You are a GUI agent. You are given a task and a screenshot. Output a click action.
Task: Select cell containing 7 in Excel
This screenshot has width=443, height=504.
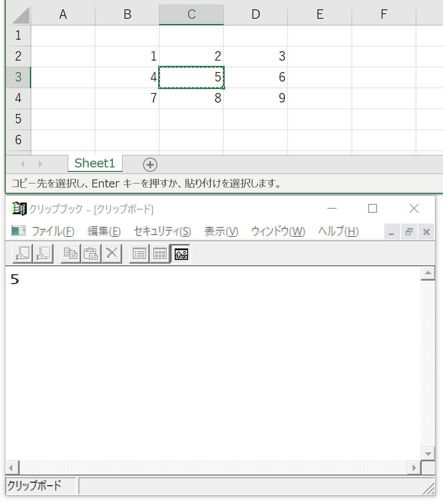[x=127, y=98]
